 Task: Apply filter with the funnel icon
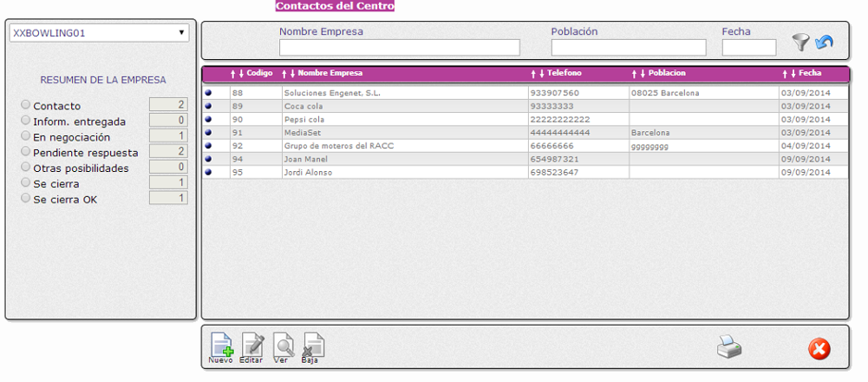click(x=799, y=42)
